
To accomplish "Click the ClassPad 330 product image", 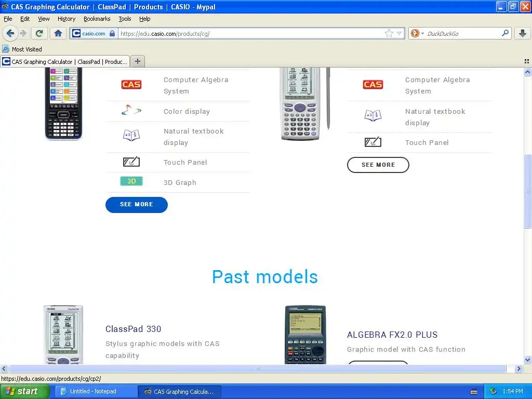I will pyautogui.click(x=63, y=335).
